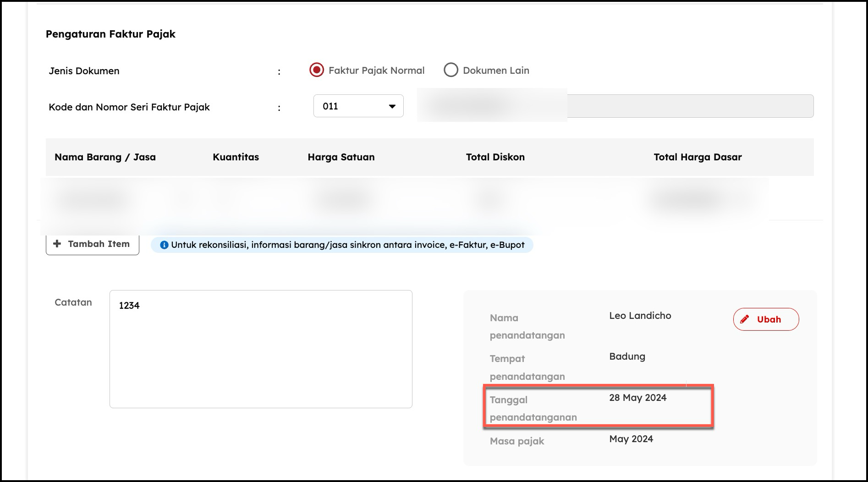868x482 pixels.
Task: Click the signing place Badung
Action: point(627,356)
